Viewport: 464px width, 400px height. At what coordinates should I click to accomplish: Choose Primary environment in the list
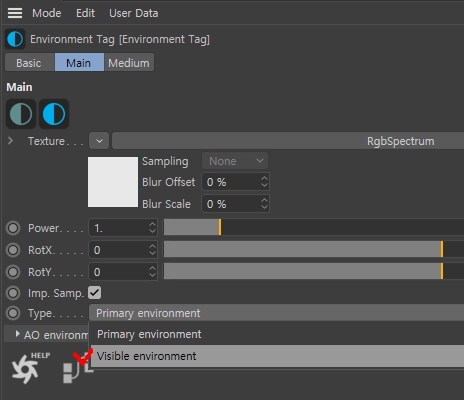click(277, 334)
